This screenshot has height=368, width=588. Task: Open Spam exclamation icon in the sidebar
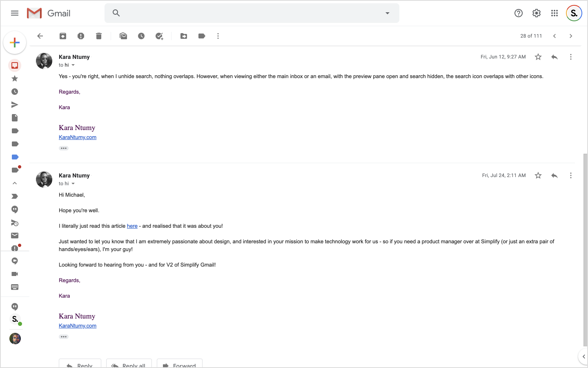pos(15,248)
